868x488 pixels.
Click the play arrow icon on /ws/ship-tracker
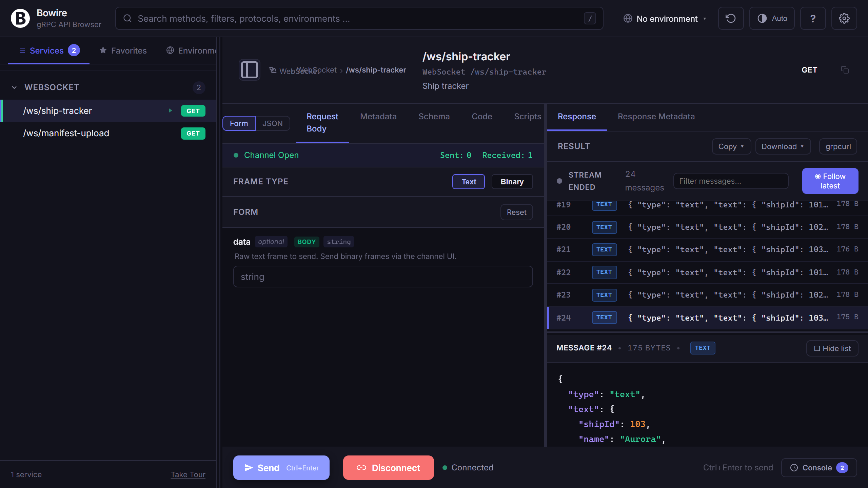tap(171, 110)
